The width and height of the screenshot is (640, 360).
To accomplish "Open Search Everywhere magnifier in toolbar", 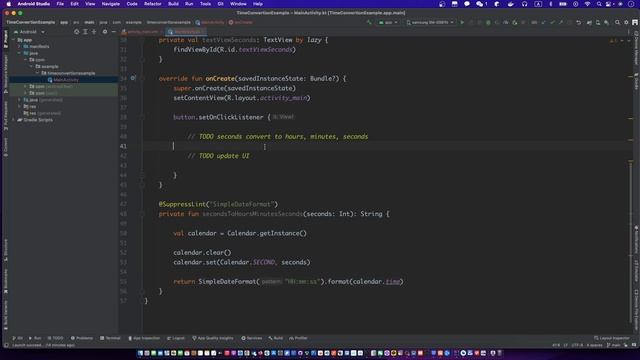I will point(618,22).
